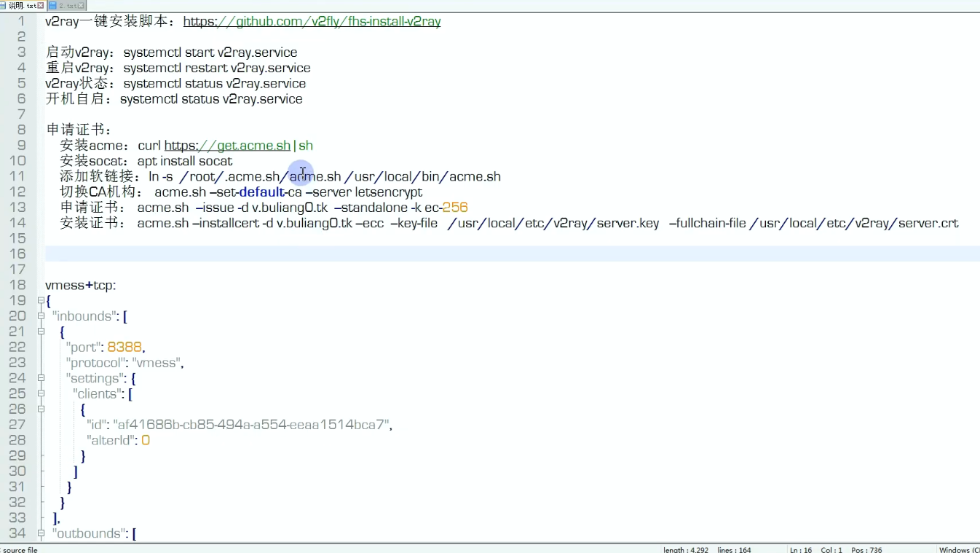Click "Col : 1" in status bar

click(831, 549)
